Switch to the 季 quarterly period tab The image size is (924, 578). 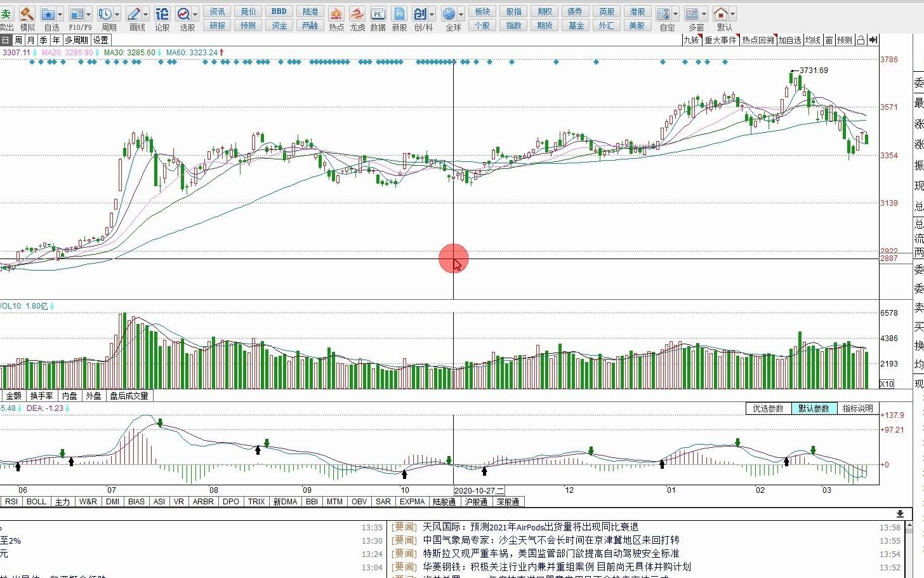[44, 40]
